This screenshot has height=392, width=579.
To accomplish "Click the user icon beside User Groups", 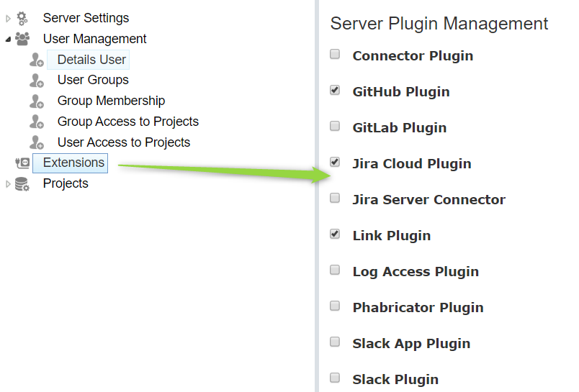I will 37,81.
